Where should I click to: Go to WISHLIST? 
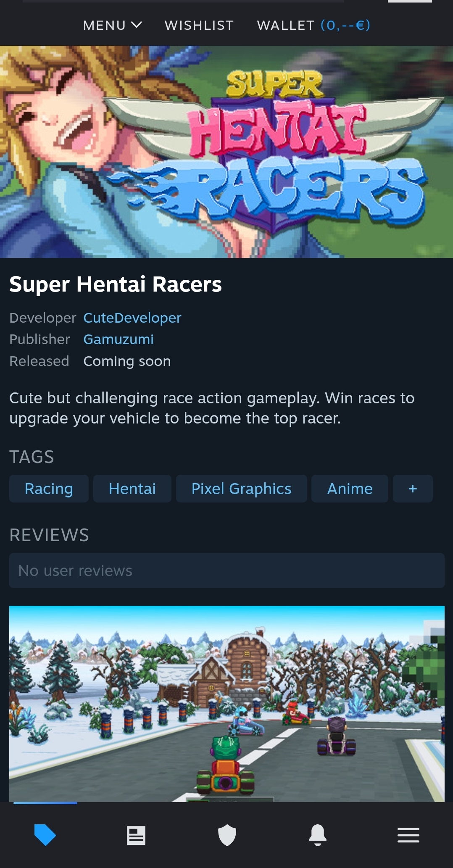[x=199, y=25]
